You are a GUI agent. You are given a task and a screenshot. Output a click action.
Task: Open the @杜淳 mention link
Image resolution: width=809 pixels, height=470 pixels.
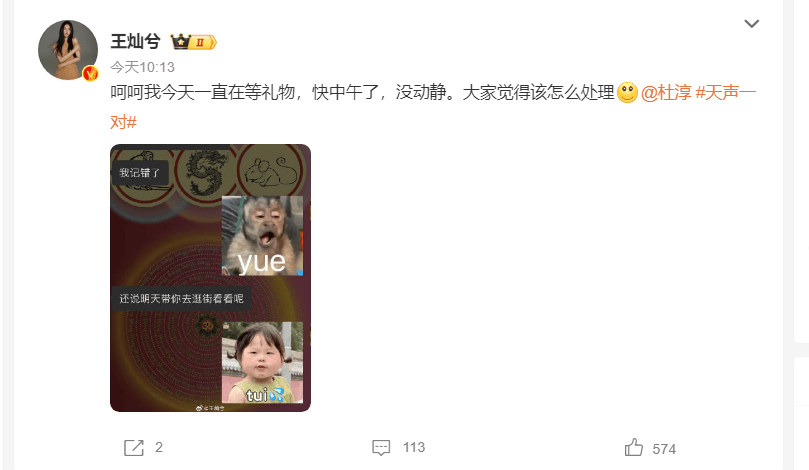[x=666, y=93]
